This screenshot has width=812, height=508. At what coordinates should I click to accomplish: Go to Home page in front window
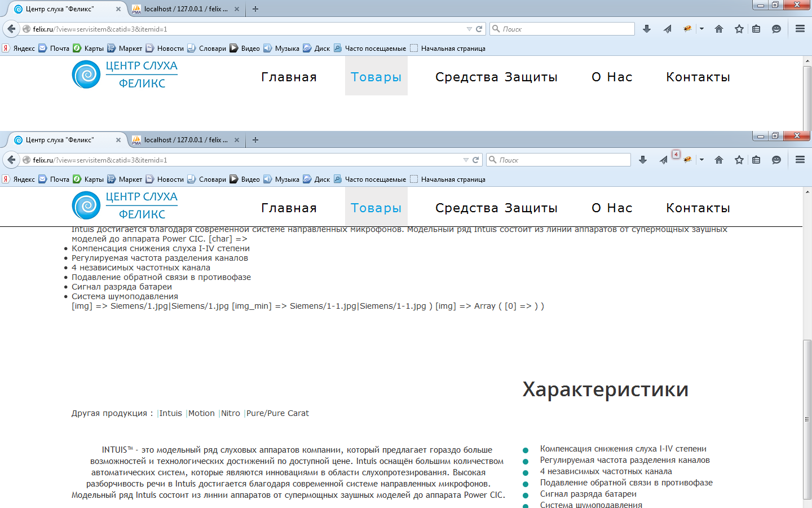point(719,160)
